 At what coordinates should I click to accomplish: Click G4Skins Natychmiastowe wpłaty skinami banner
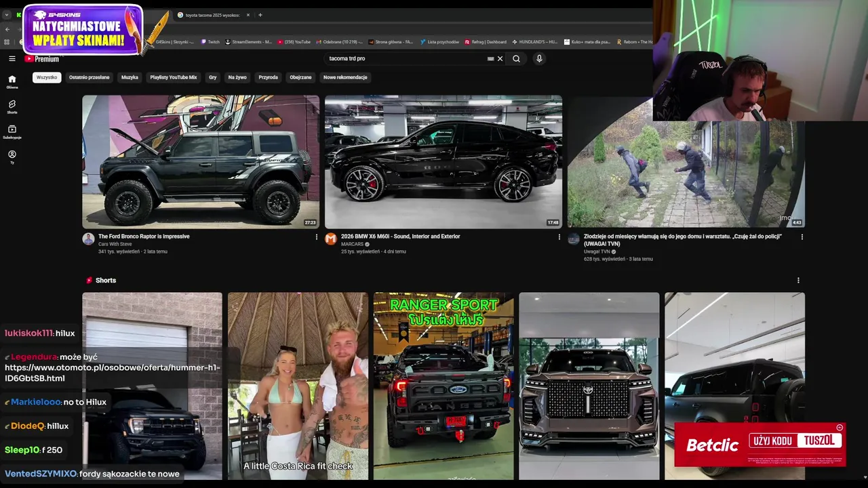(x=83, y=30)
